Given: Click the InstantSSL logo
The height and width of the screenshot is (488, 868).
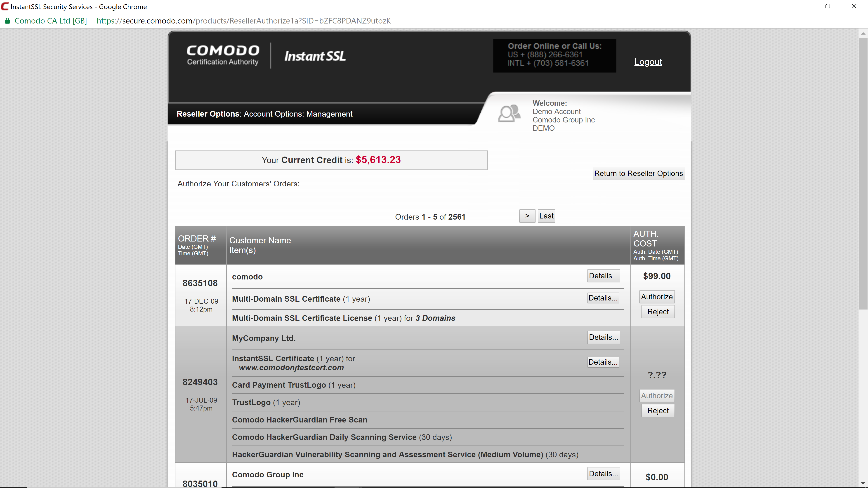Looking at the screenshot, I should click(315, 56).
